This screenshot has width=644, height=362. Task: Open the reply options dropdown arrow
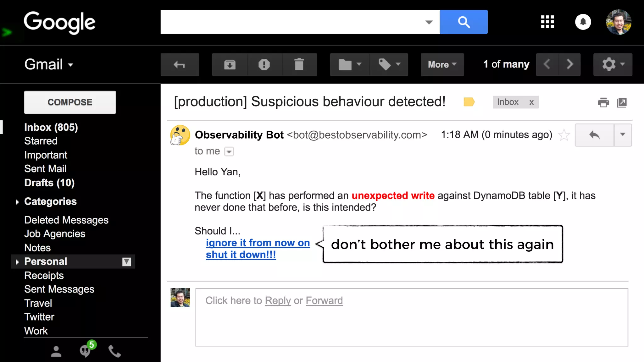point(623,135)
